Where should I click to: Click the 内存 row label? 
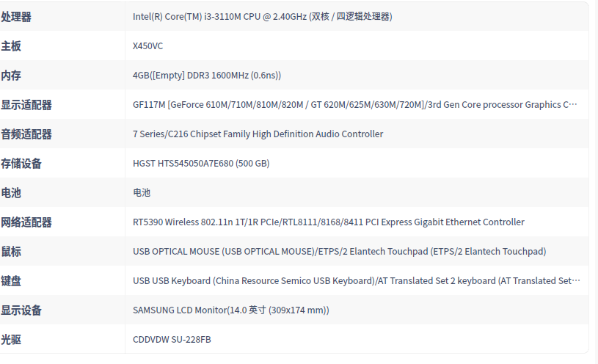(11, 76)
